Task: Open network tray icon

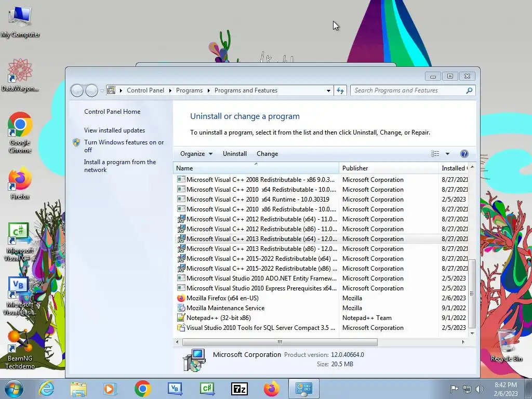Action: (x=467, y=389)
